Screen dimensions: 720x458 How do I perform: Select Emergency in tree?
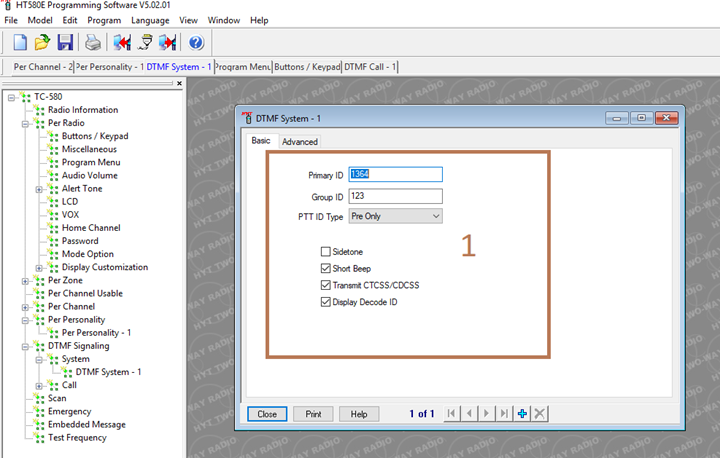(x=69, y=412)
